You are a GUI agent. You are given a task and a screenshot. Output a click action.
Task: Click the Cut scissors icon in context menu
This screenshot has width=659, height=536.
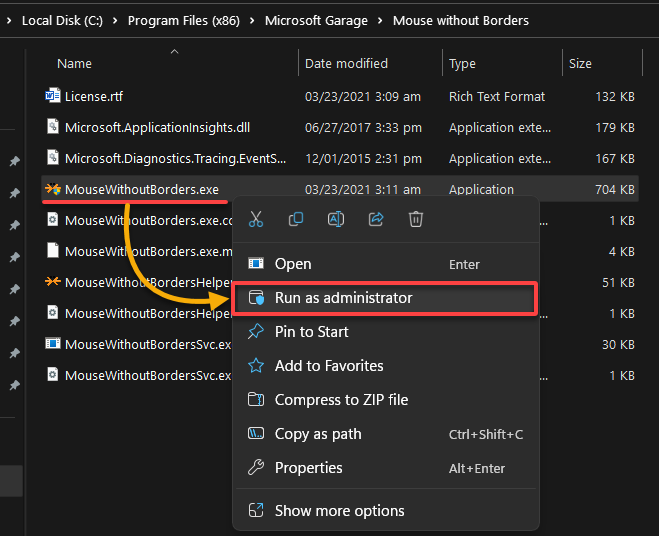pyautogui.click(x=256, y=219)
